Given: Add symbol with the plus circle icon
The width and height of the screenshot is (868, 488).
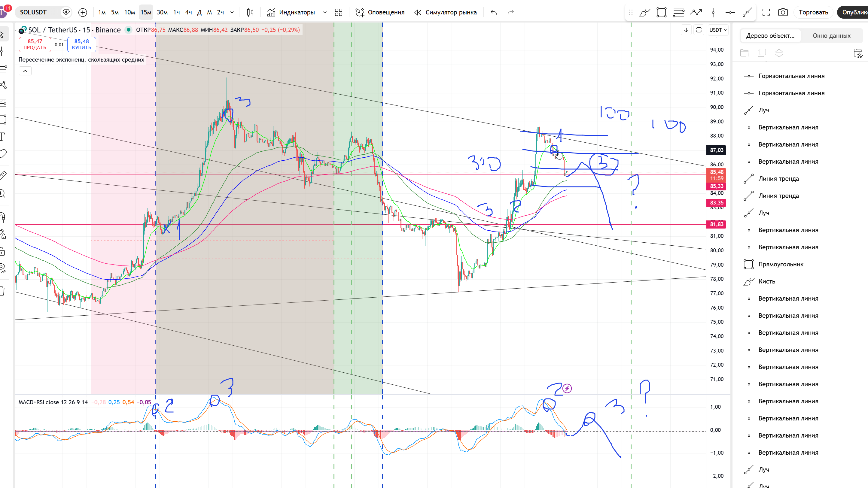Looking at the screenshot, I should [83, 12].
